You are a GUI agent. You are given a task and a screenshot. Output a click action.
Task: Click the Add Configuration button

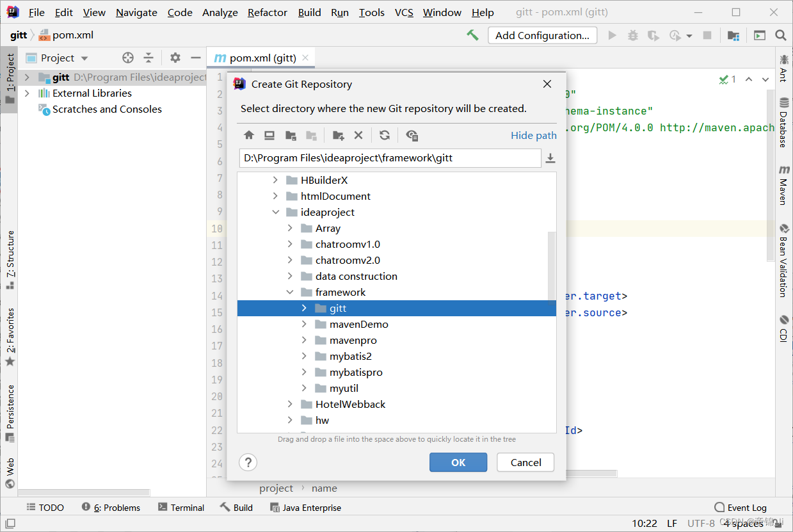542,35
